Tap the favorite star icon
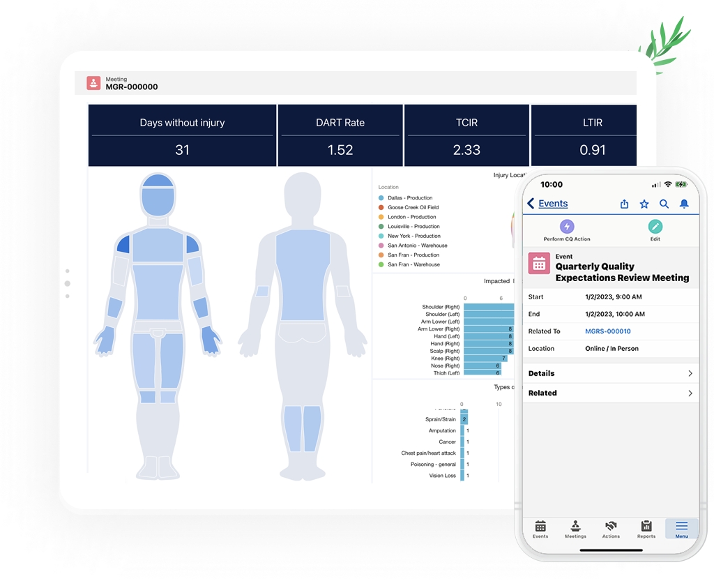The height and width of the screenshot is (588, 714). point(644,204)
